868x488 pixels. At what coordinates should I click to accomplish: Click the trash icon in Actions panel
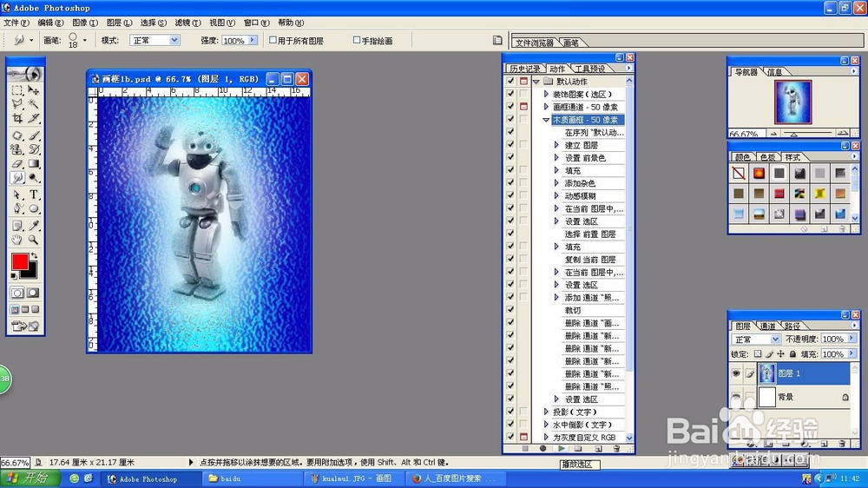pyautogui.click(x=616, y=448)
